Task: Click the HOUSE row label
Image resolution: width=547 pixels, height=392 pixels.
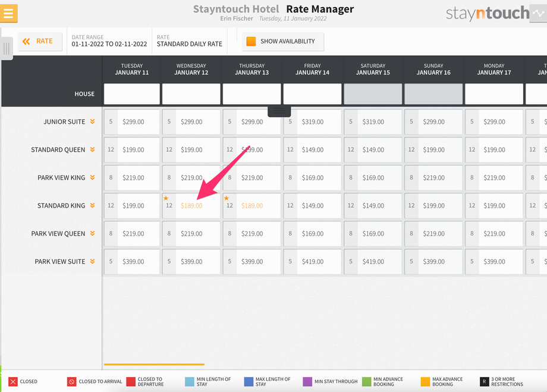Action: (84, 94)
